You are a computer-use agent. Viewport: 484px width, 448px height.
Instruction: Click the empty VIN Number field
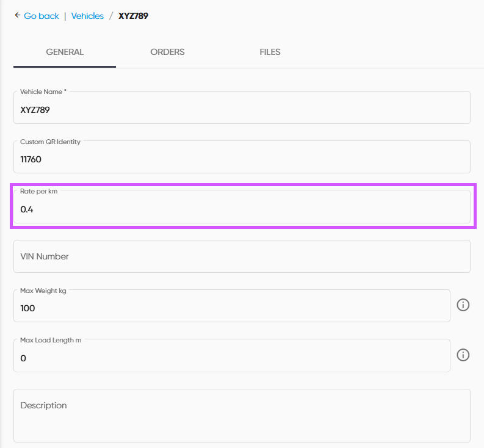coord(242,256)
